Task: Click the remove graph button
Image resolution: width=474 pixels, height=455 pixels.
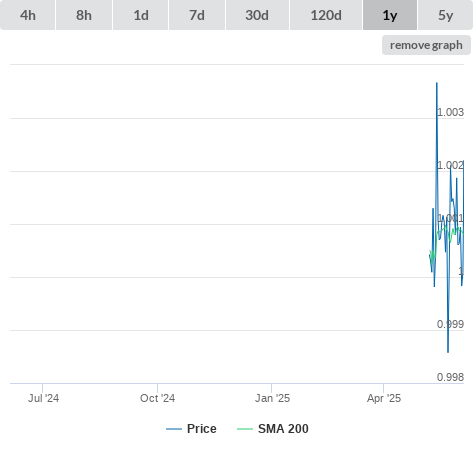Action: 426,45
